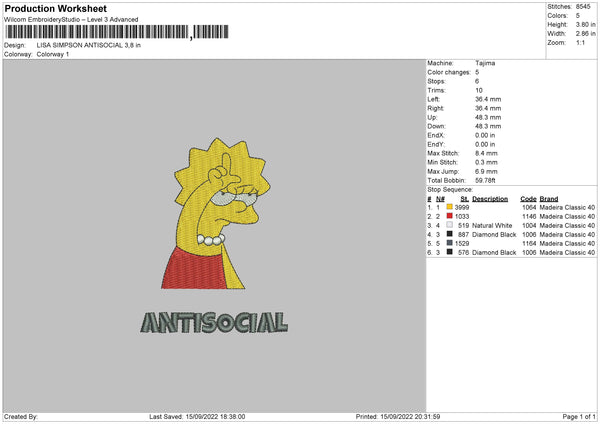Click the ANTISOCIAL embroidered lettering
The height and width of the screenshot is (424, 600).
(x=214, y=323)
